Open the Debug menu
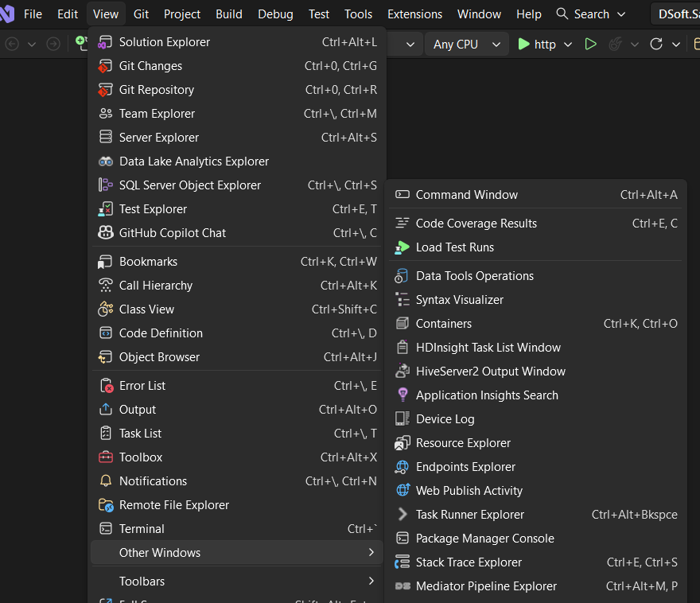Image resolution: width=700 pixels, height=603 pixels. pos(275,14)
